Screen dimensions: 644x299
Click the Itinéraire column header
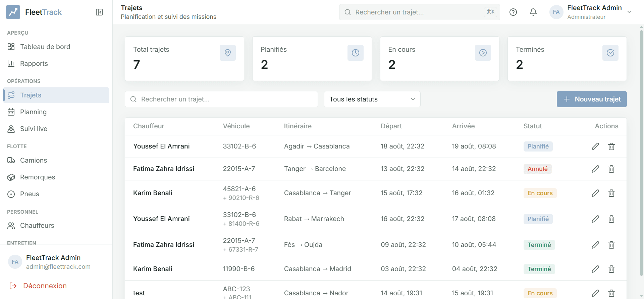[298, 126]
